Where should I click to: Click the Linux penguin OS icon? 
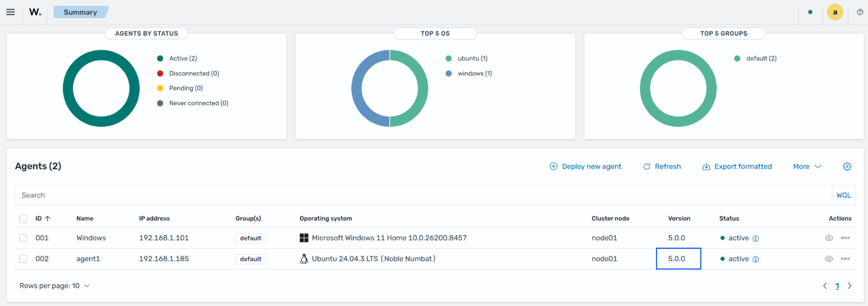(x=304, y=259)
